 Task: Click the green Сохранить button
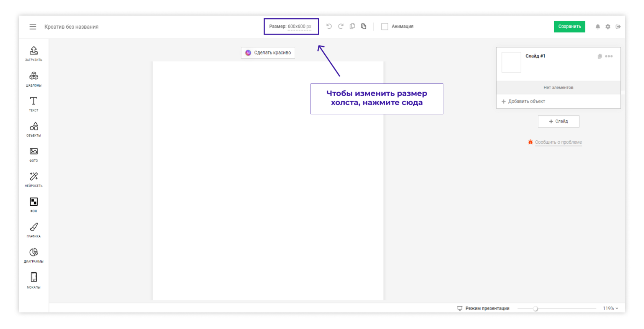[x=569, y=26]
